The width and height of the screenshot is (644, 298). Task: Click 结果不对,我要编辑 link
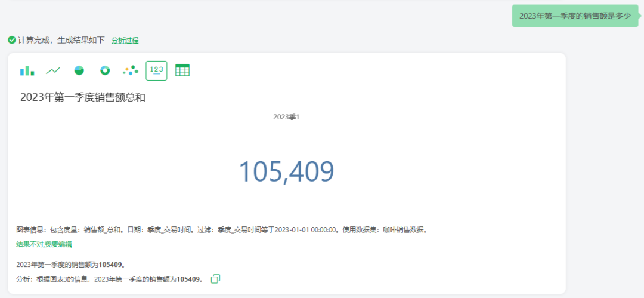pyautogui.click(x=44, y=244)
